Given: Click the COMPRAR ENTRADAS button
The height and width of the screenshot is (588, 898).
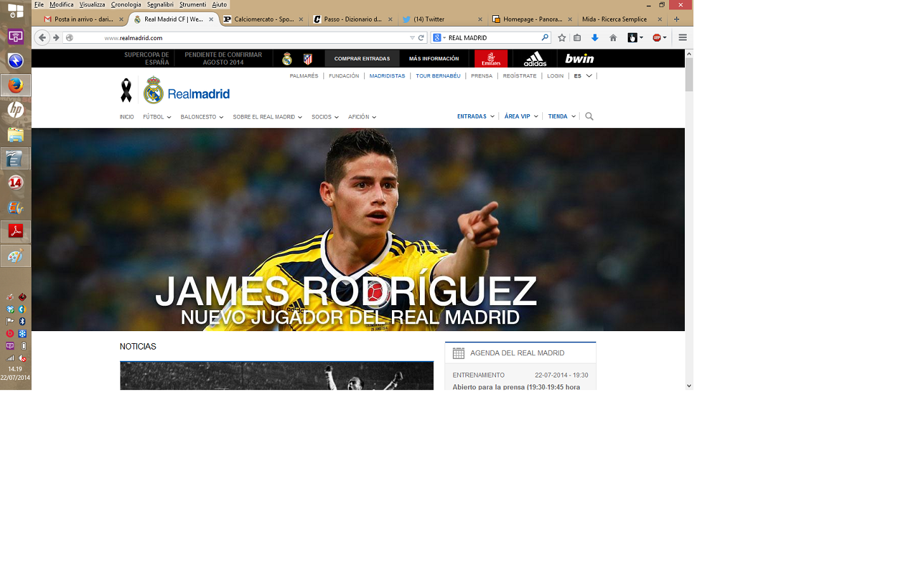Looking at the screenshot, I should pos(362,58).
